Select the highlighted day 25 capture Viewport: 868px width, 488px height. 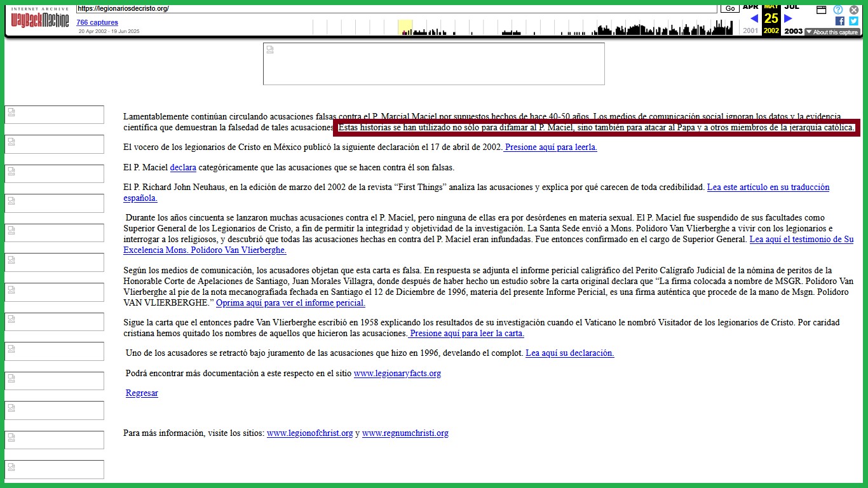tap(771, 18)
